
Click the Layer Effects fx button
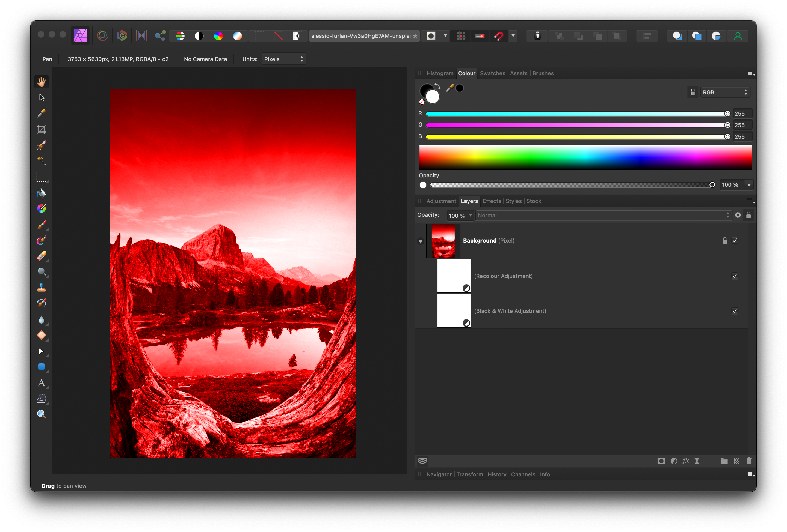tap(685, 461)
